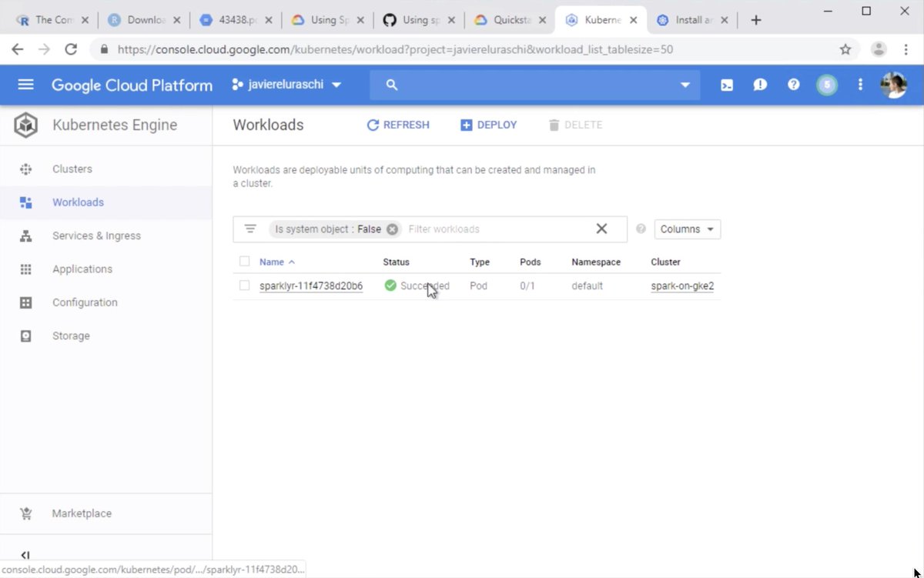Screen dimensions: 924x578
Task: Click the REFRESH button
Action: [x=398, y=124]
